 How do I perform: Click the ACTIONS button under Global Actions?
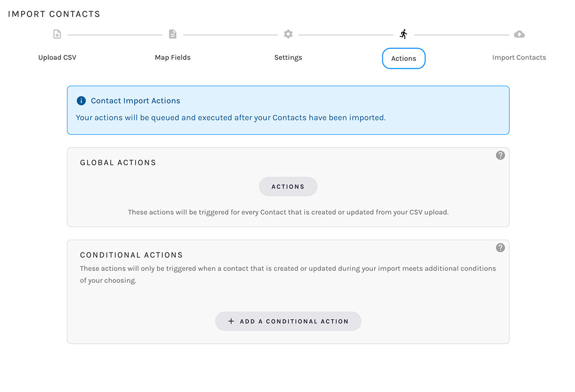point(288,186)
